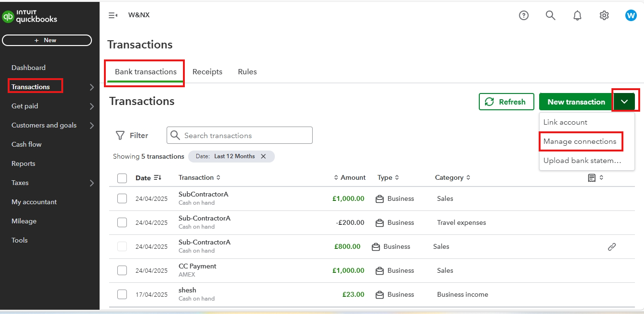Expand the Get paid sidebar submenu

tap(91, 106)
